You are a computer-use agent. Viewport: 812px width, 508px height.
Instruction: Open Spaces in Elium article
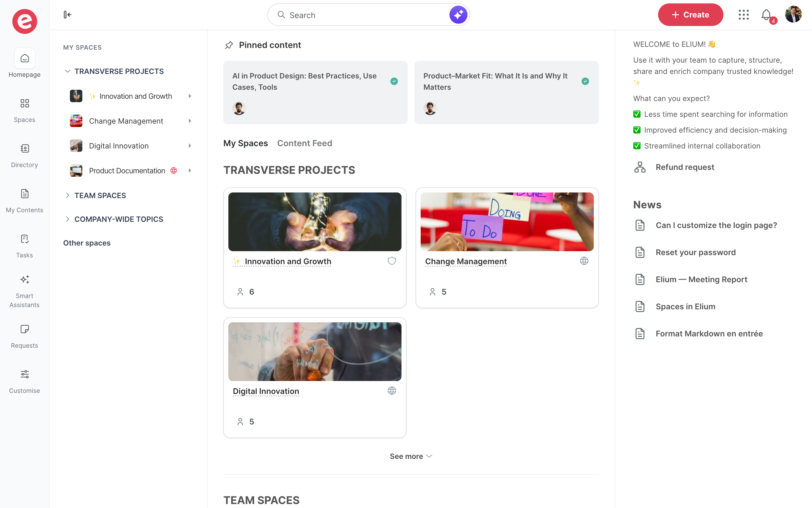(x=685, y=306)
